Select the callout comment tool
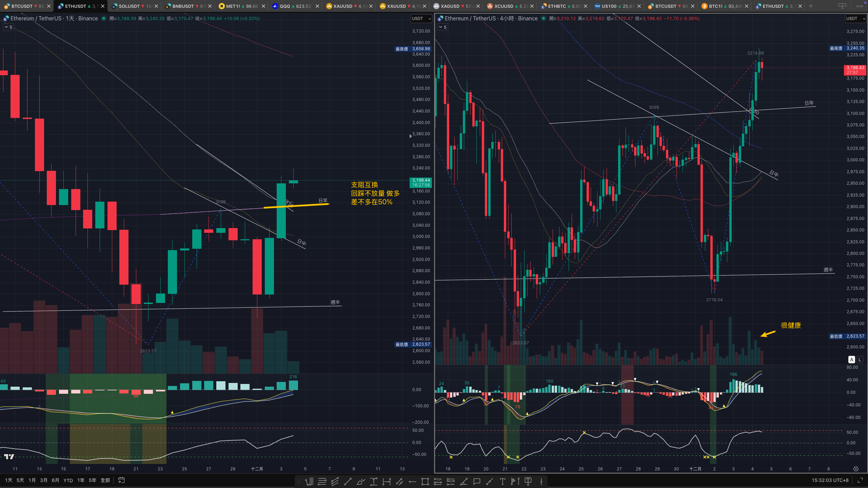This screenshot has width=868, height=488. tap(477, 482)
